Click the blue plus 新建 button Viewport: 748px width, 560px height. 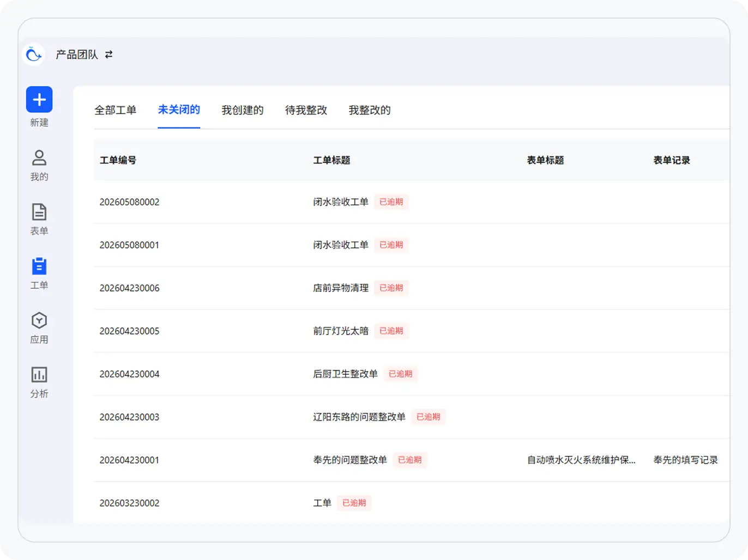tap(39, 100)
